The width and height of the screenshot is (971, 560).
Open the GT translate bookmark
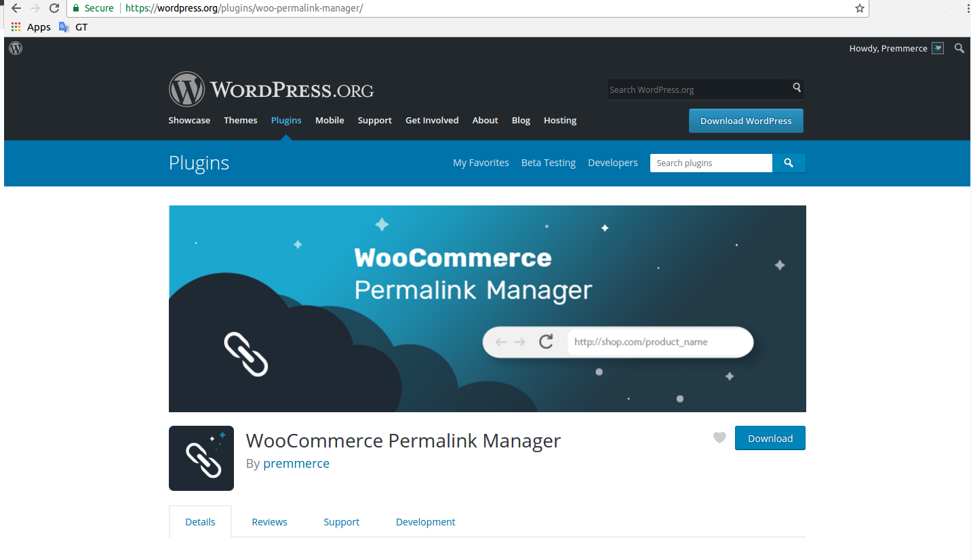[73, 27]
